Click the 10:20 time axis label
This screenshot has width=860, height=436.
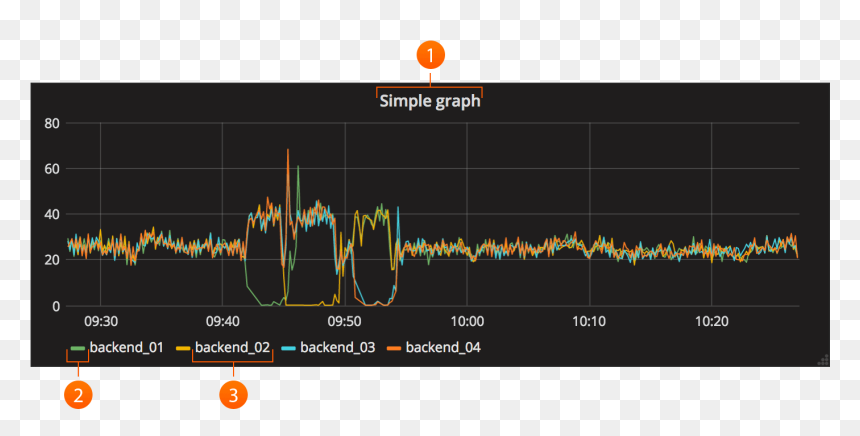tap(711, 321)
